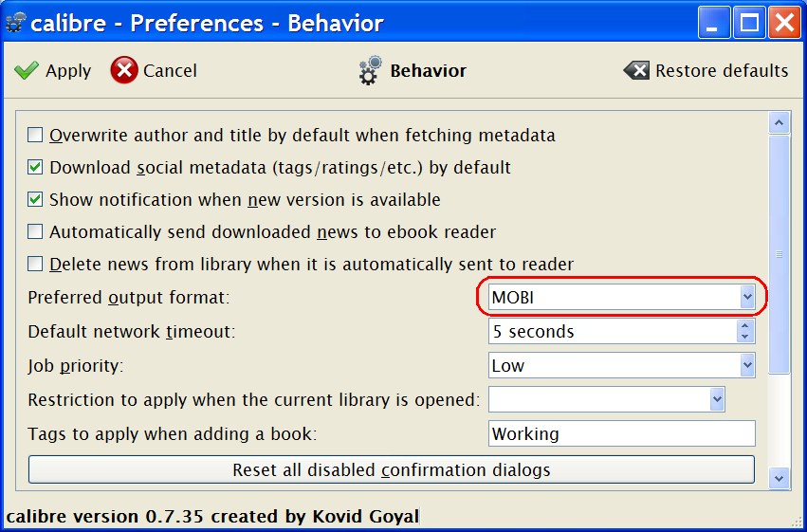Image resolution: width=807 pixels, height=532 pixels.
Task: Open the library restriction dropdown
Action: click(x=717, y=399)
